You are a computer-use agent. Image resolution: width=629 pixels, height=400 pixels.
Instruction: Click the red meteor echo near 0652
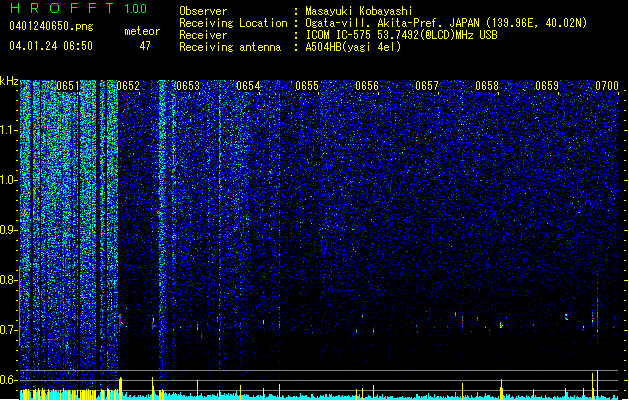pos(120,322)
